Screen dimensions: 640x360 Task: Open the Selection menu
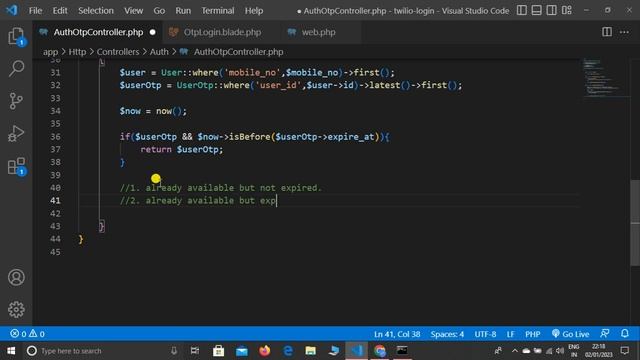[96, 11]
